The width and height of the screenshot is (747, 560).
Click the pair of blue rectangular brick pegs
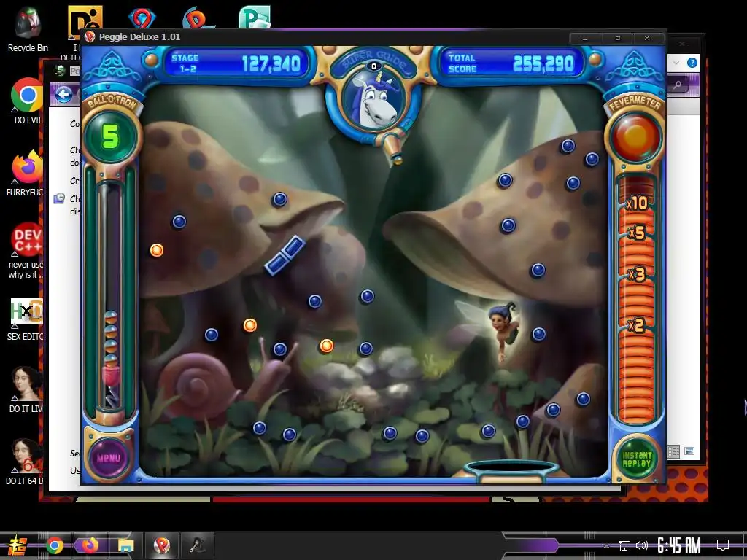pyautogui.click(x=285, y=255)
